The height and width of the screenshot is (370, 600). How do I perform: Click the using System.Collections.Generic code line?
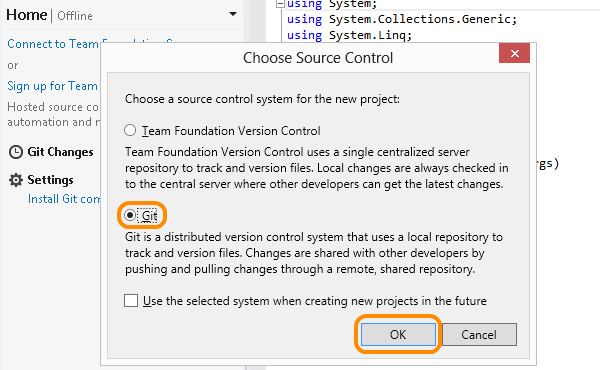pos(402,19)
